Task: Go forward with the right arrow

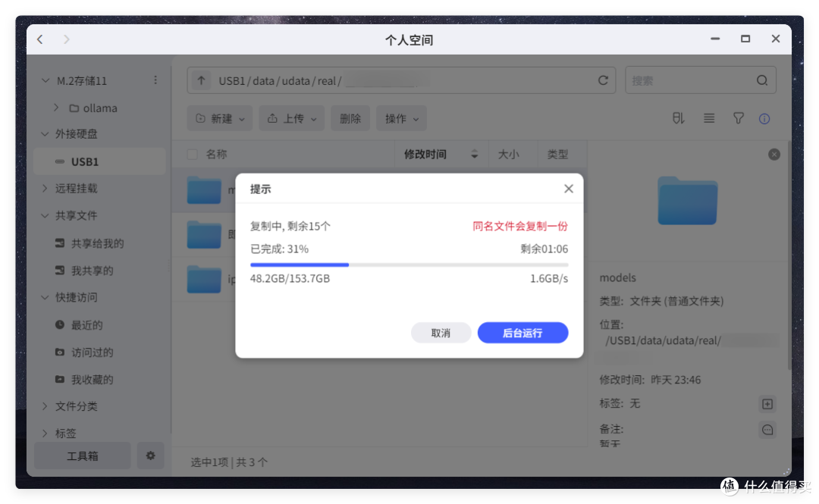Action: pos(66,39)
